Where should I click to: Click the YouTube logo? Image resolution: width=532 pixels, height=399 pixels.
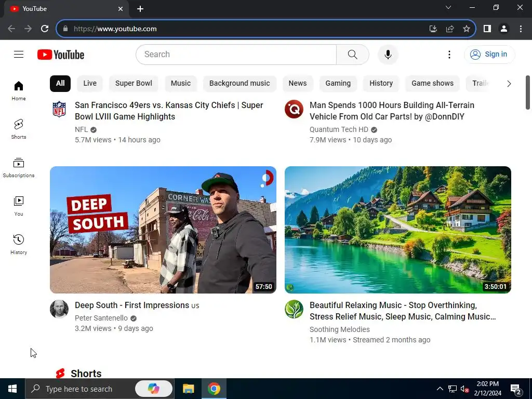tap(61, 55)
